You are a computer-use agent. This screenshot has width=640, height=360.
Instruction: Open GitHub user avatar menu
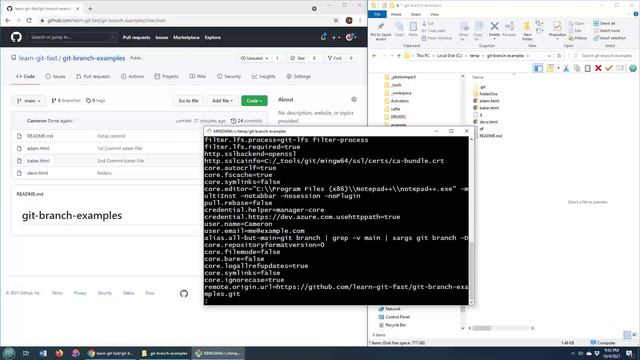(x=351, y=37)
